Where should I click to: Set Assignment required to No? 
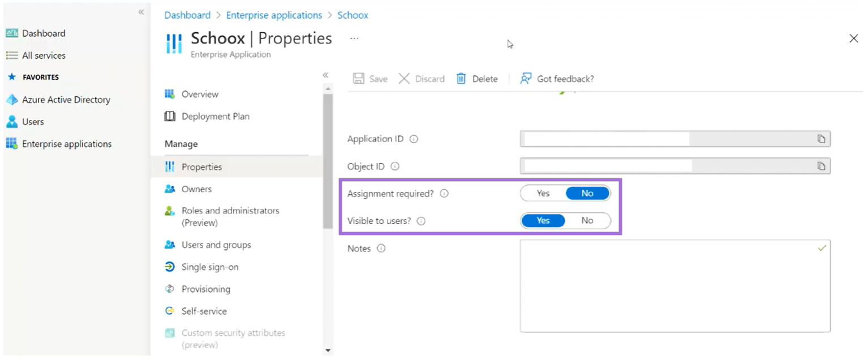pyautogui.click(x=587, y=194)
